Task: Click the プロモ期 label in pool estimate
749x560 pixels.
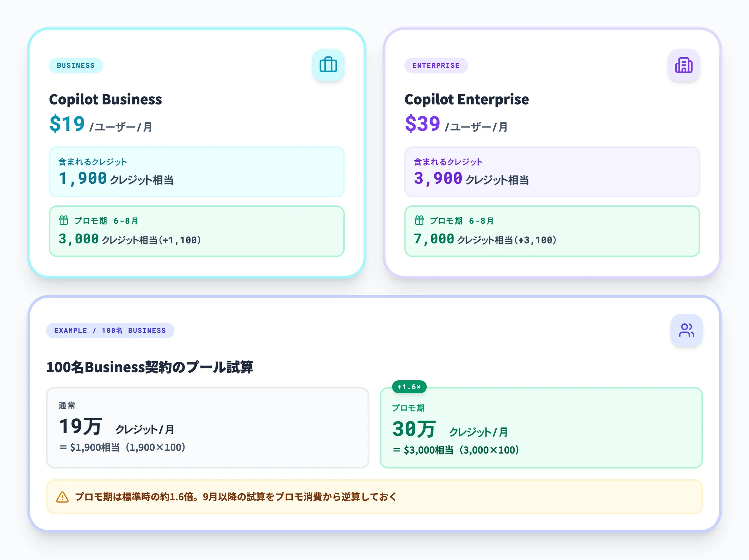Action: (408, 408)
